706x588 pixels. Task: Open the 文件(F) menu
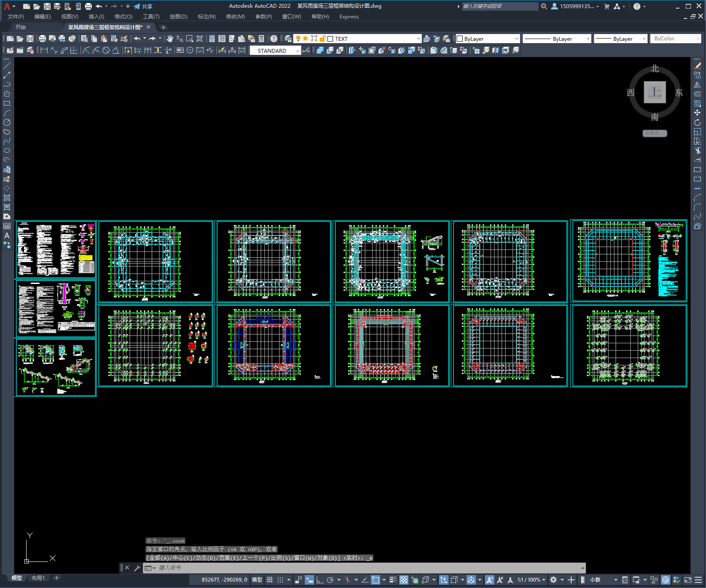pyautogui.click(x=16, y=17)
